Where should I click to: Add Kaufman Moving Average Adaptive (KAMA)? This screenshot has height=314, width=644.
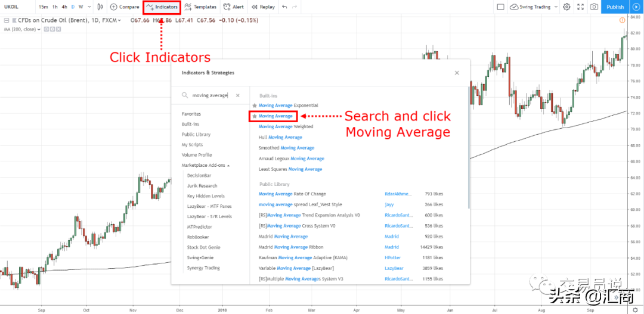[304, 258]
